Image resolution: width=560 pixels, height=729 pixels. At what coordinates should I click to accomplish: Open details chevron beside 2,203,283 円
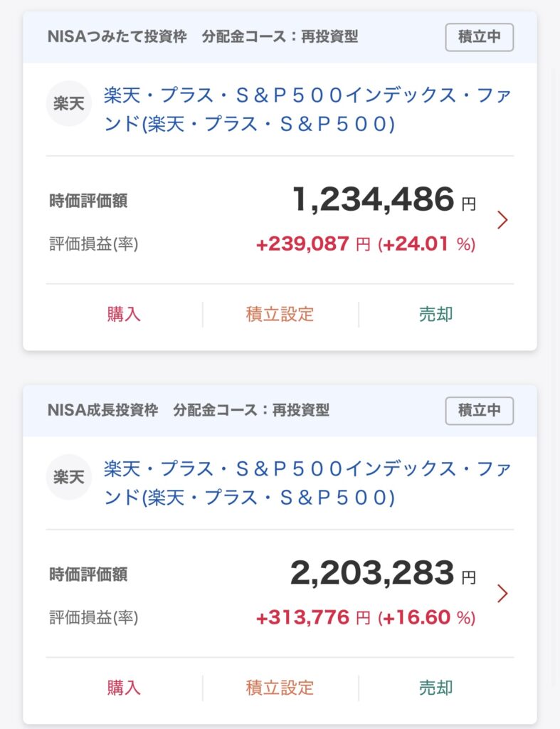pyautogui.click(x=502, y=593)
